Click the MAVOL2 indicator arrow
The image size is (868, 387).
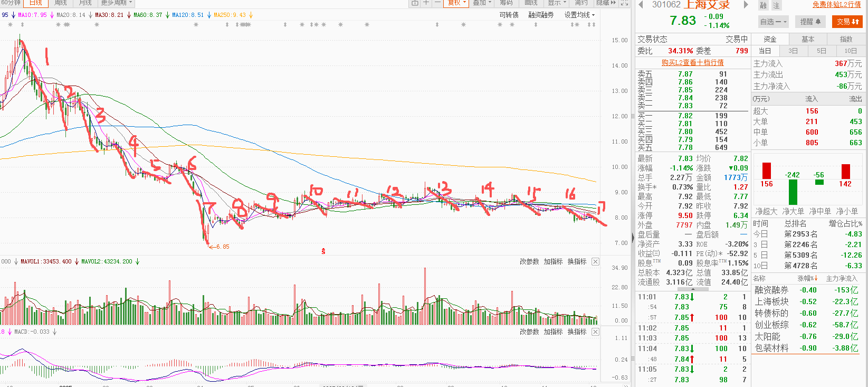pos(137,262)
